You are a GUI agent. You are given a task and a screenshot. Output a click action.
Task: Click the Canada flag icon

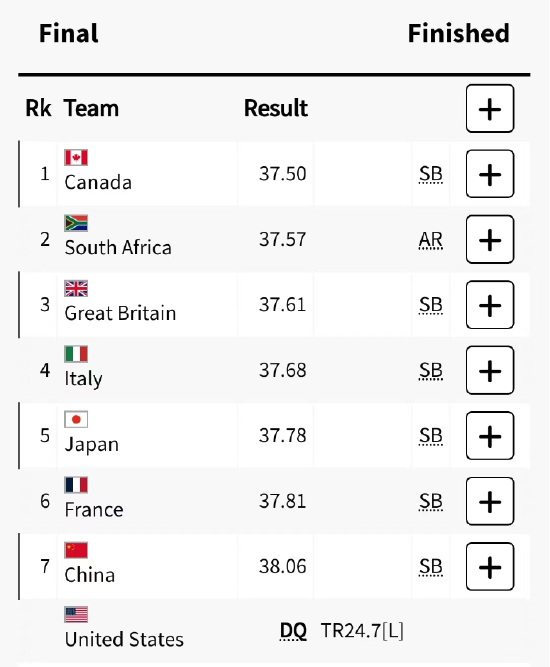(76, 157)
